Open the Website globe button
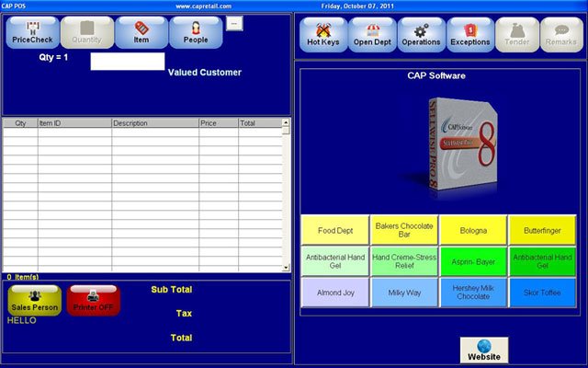This screenshot has width=588, height=368. [484, 350]
